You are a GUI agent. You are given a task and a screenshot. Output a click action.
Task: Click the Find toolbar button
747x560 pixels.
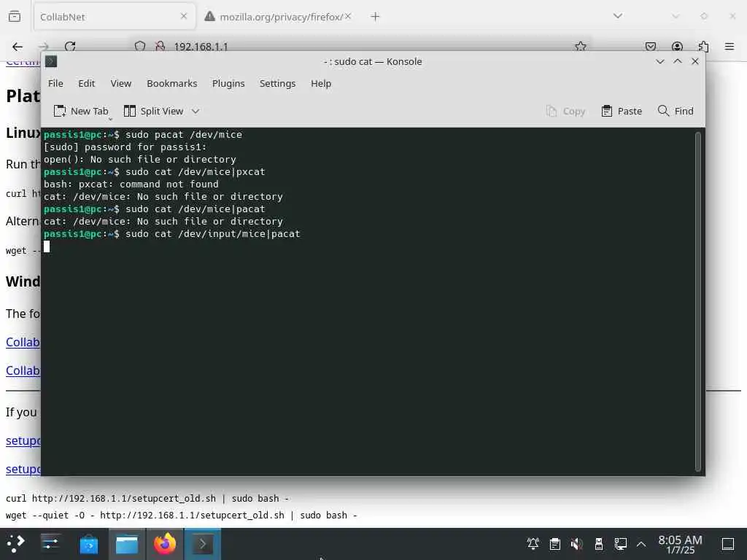pyautogui.click(x=675, y=111)
